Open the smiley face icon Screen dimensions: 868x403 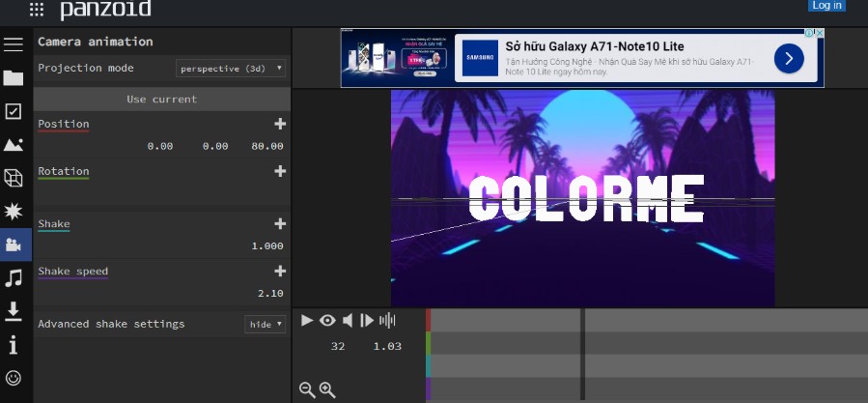[x=14, y=378]
